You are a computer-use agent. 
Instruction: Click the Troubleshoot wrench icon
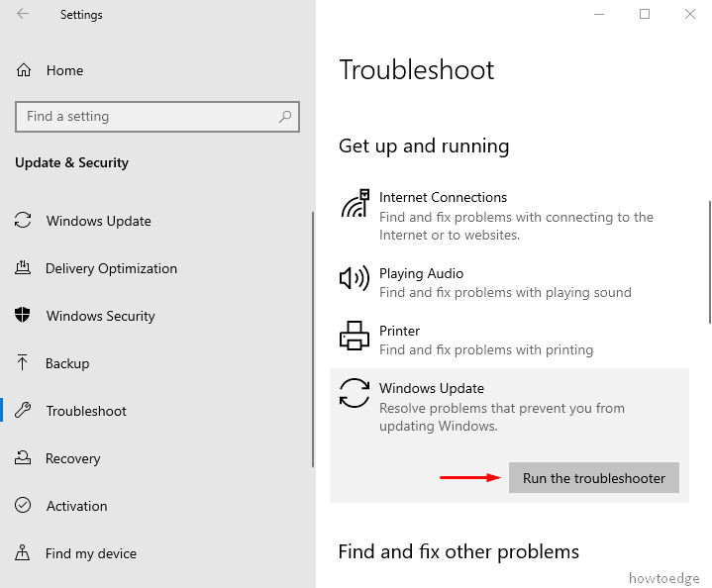tap(24, 411)
